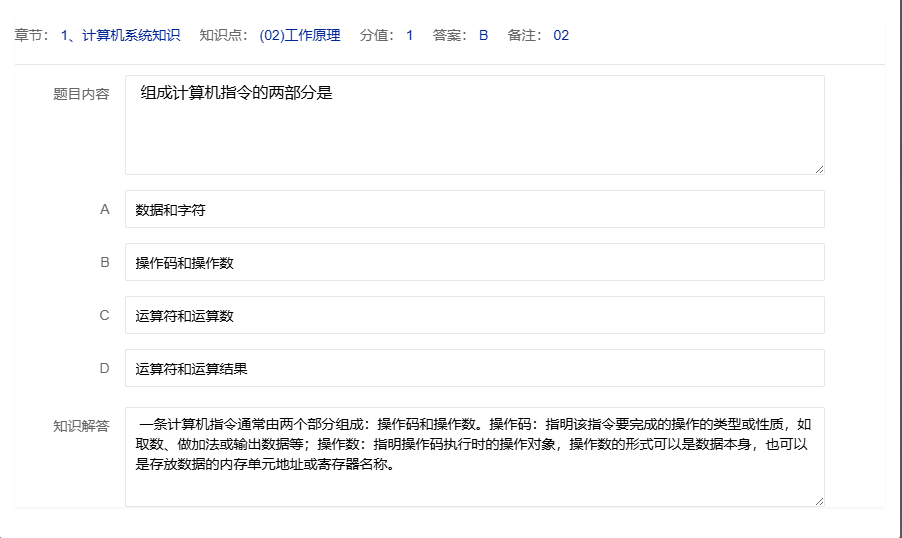
Task: Focus option C field "运算符和运算数"
Action: click(x=474, y=316)
